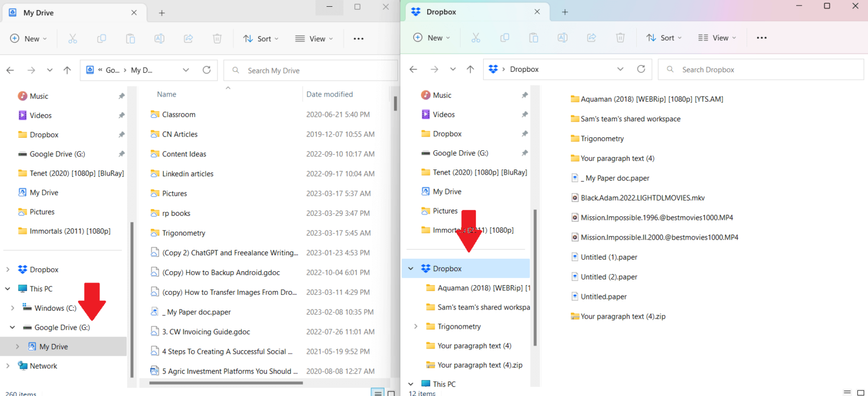Open the Sort dropdown in My Drive

coord(261,38)
